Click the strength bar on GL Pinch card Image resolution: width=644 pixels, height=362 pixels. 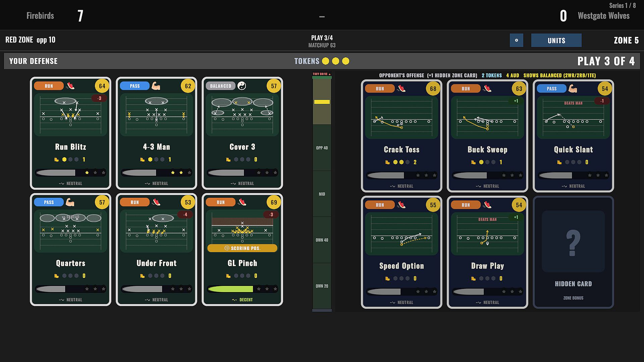(x=230, y=289)
